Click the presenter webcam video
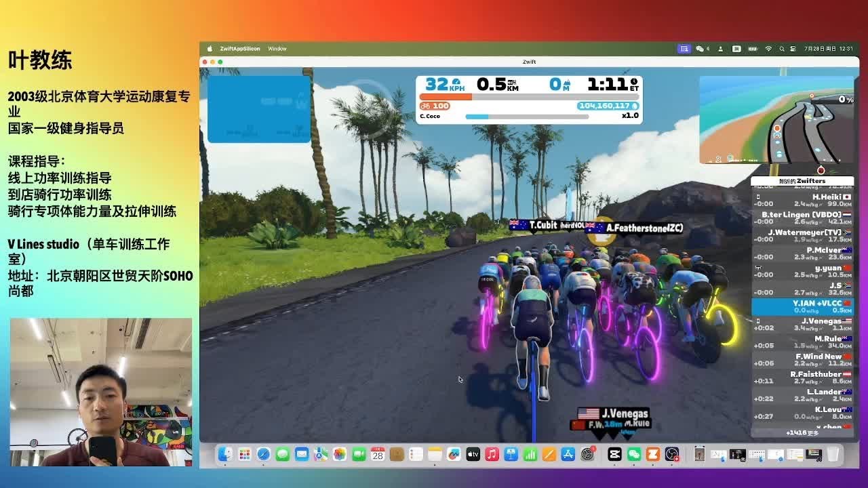868x488 pixels. pyautogui.click(x=101, y=392)
